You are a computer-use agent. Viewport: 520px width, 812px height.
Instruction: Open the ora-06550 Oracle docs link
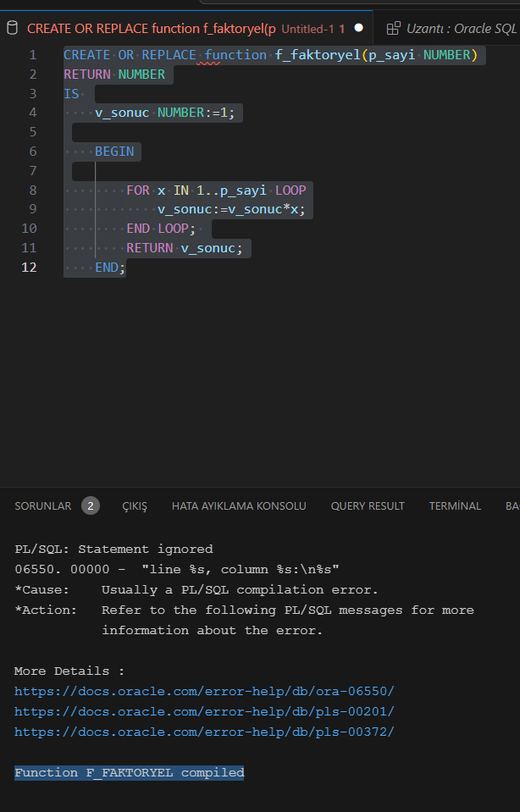click(x=204, y=691)
